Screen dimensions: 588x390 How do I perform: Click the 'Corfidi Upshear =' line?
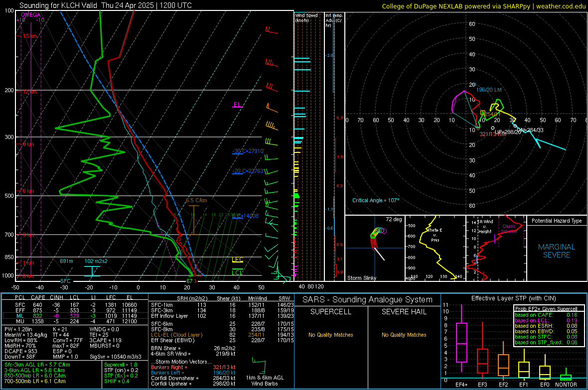pos(193,384)
